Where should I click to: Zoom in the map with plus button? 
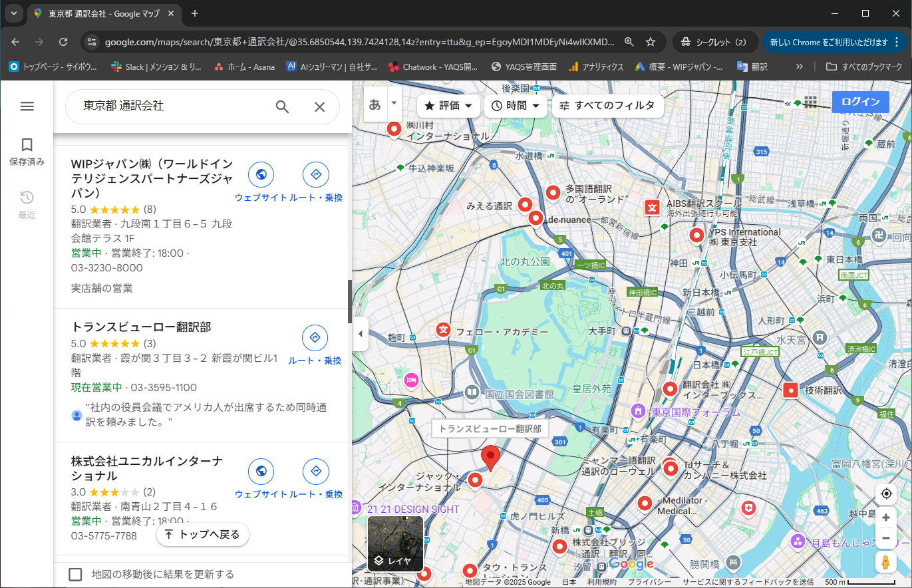click(x=885, y=517)
